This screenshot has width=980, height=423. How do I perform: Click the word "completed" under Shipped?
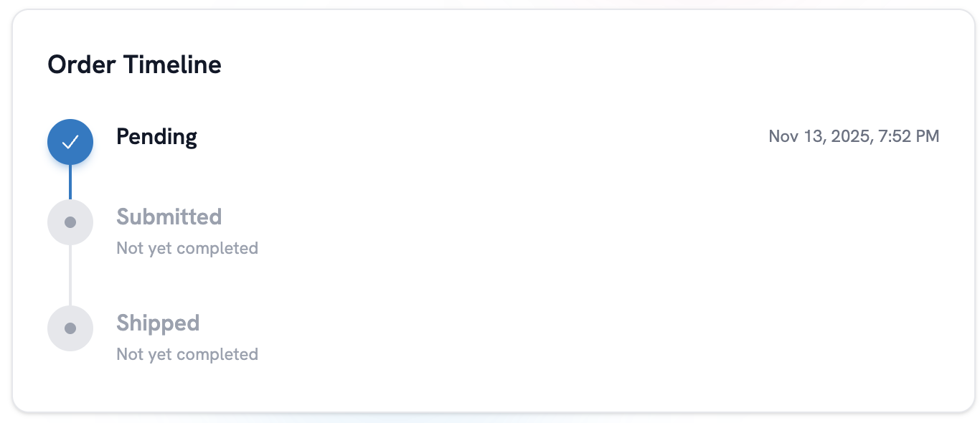[x=217, y=354]
